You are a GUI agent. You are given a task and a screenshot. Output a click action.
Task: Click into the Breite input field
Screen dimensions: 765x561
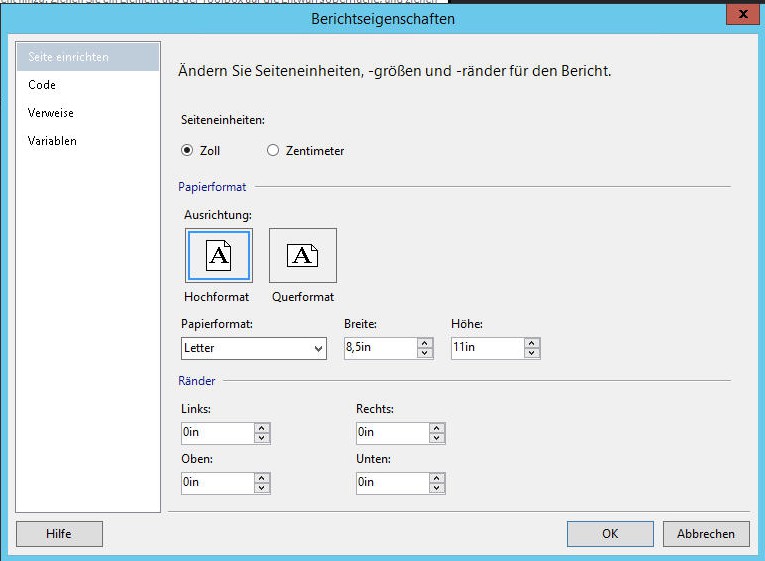click(381, 348)
